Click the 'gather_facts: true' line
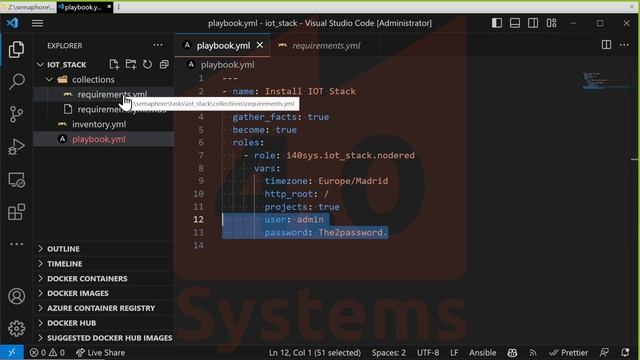 click(280, 117)
